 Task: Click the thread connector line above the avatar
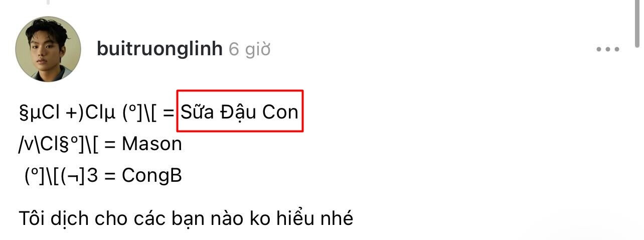(48, 2)
